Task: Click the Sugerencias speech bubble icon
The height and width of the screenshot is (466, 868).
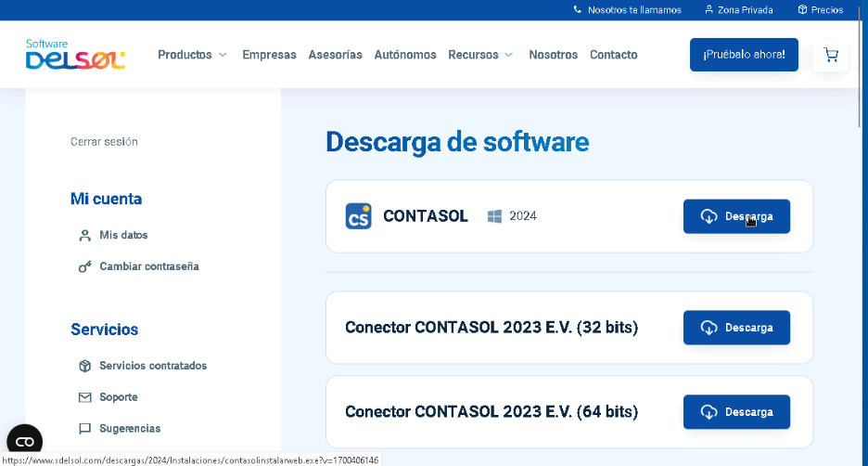Action: (84, 429)
